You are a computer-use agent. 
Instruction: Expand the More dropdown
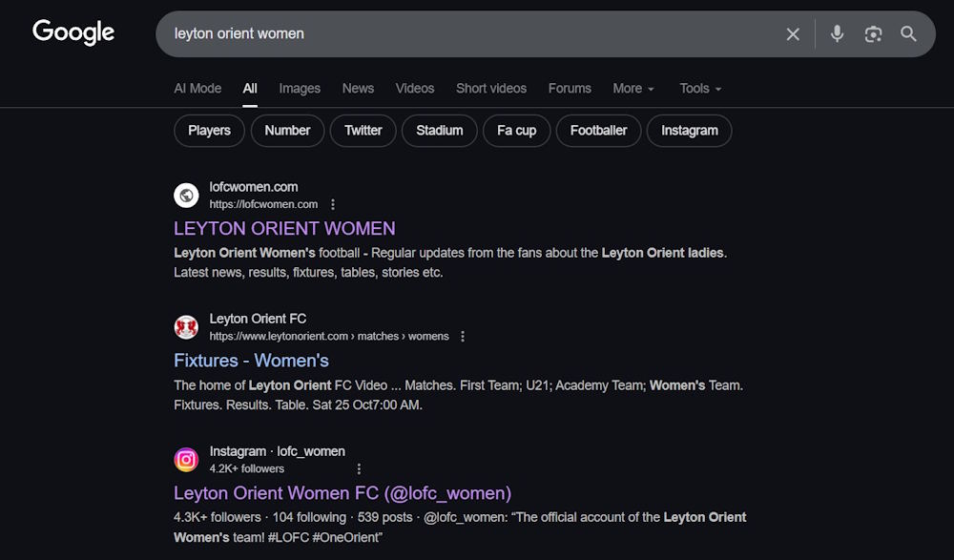[633, 88]
